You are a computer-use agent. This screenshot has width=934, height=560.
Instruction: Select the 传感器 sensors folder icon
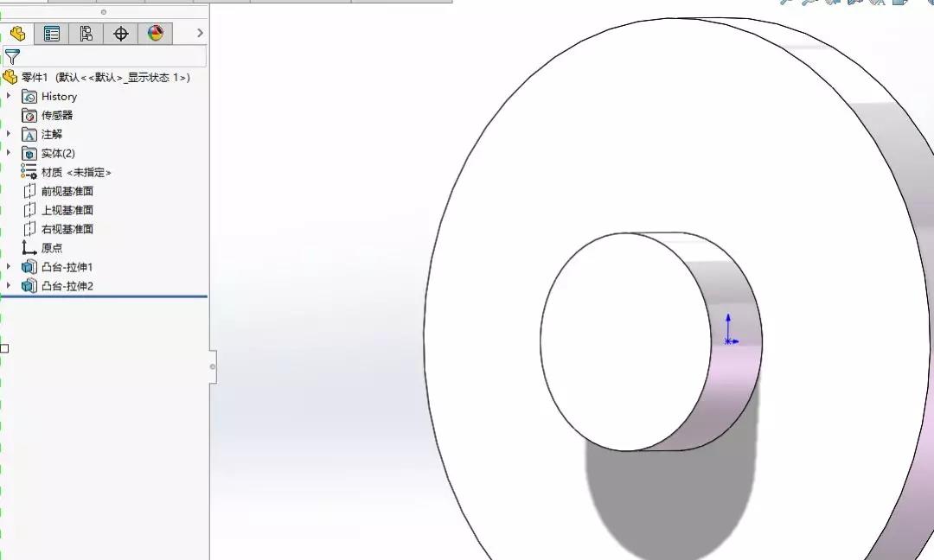pyautogui.click(x=29, y=116)
